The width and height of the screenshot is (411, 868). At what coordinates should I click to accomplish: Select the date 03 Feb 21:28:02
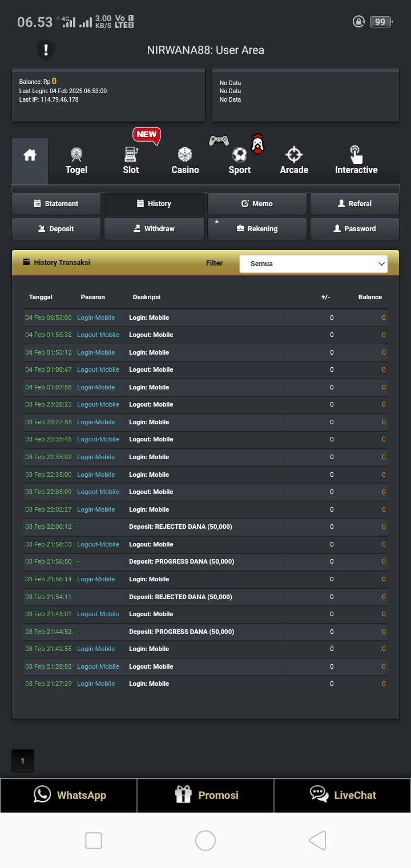(x=49, y=666)
